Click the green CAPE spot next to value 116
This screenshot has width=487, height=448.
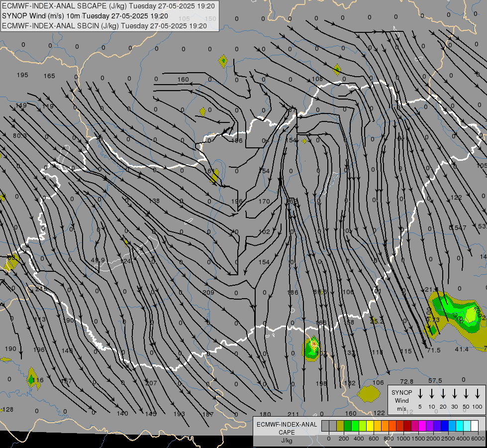31,379
